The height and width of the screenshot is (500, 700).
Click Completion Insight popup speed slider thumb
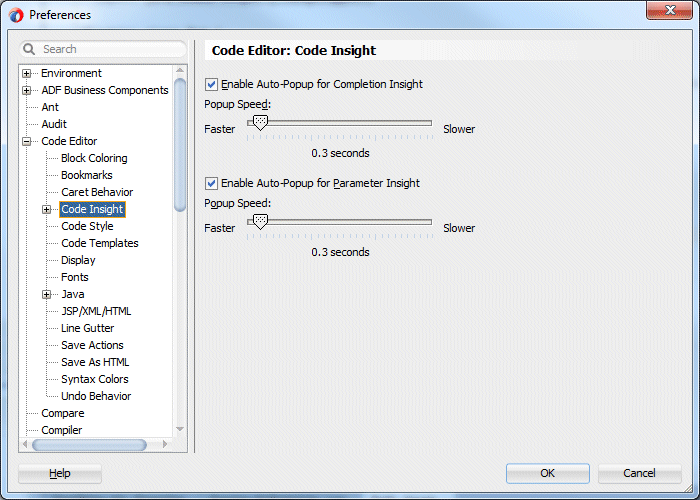coord(260,122)
